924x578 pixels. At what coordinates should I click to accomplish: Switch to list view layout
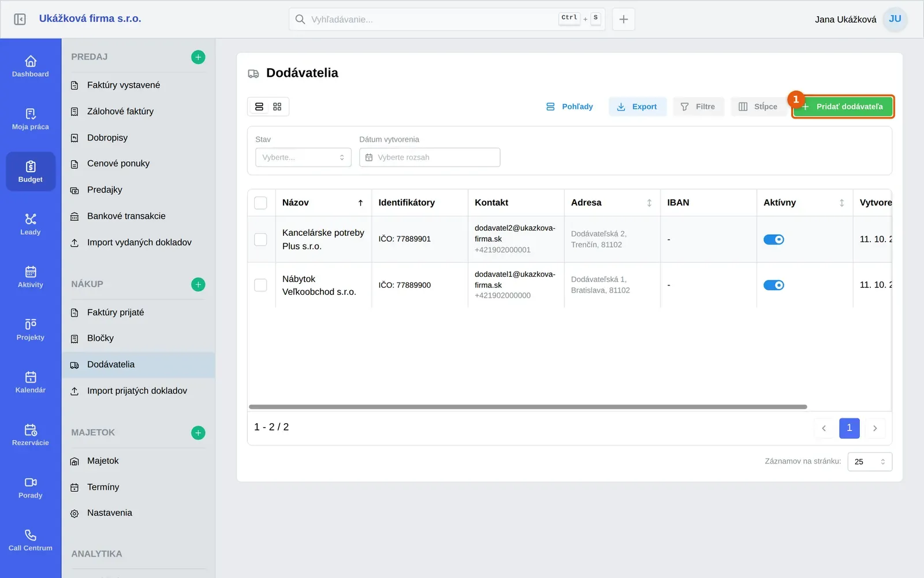(x=259, y=107)
